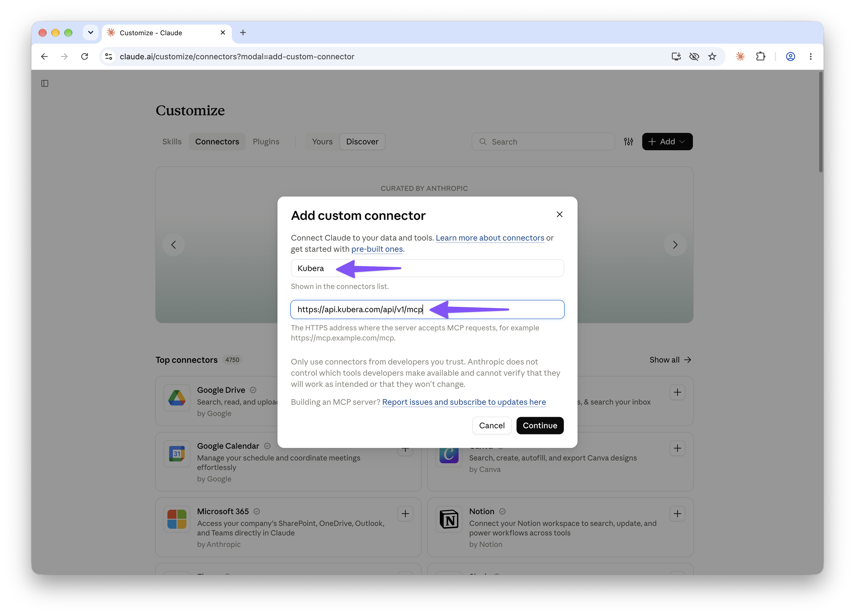This screenshot has width=855, height=616.
Task: Click the Cancel button
Action: pyautogui.click(x=492, y=425)
